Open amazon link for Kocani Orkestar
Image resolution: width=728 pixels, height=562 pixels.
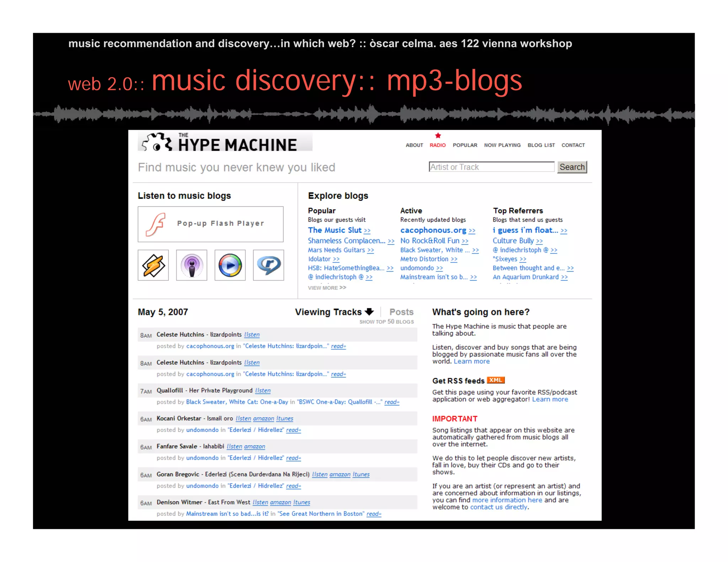click(x=263, y=418)
